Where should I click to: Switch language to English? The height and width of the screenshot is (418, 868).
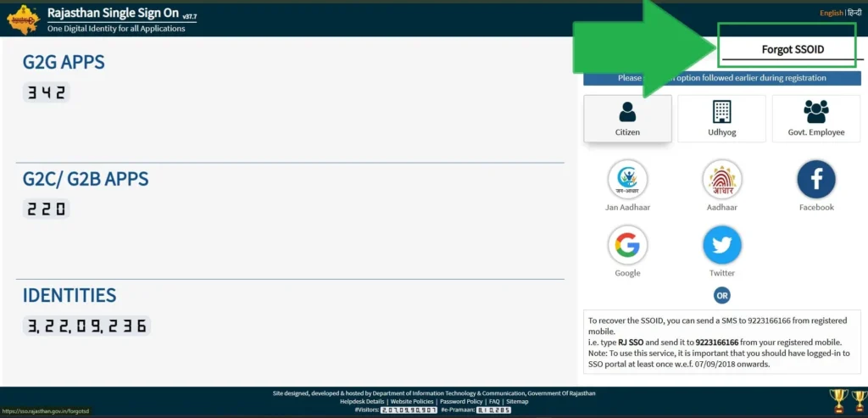(x=831, y=13)
